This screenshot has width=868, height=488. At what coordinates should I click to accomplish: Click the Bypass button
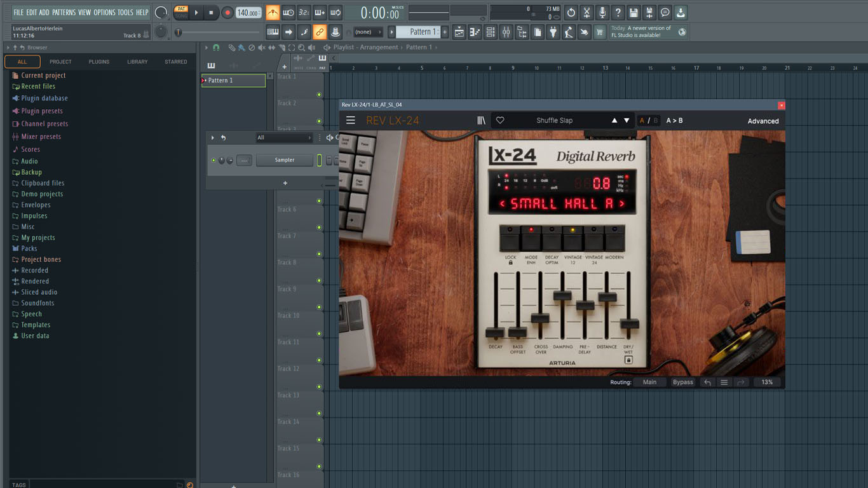[683, 383]
